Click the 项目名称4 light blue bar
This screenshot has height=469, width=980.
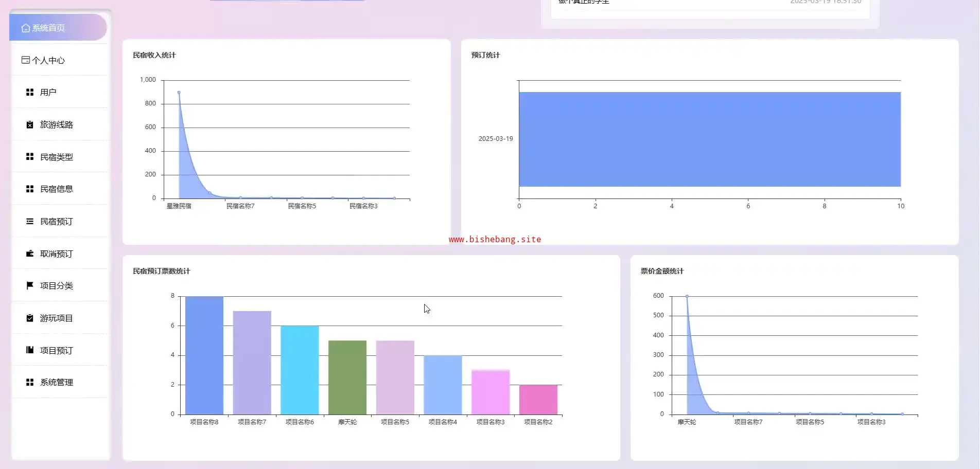coord(443,385)
